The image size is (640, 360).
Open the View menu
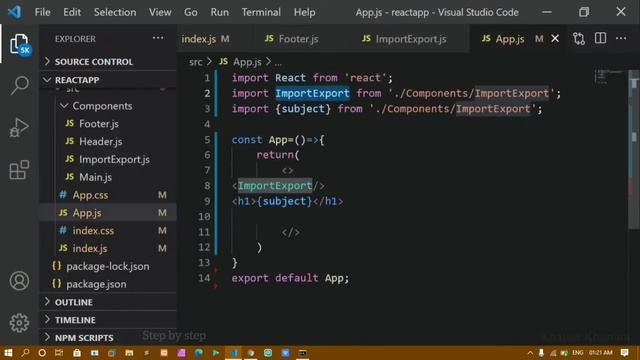[x=160, y=12]
